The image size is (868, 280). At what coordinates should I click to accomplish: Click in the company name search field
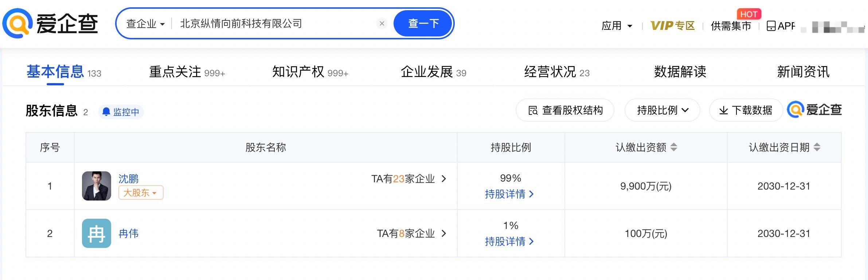coord(273,24)
